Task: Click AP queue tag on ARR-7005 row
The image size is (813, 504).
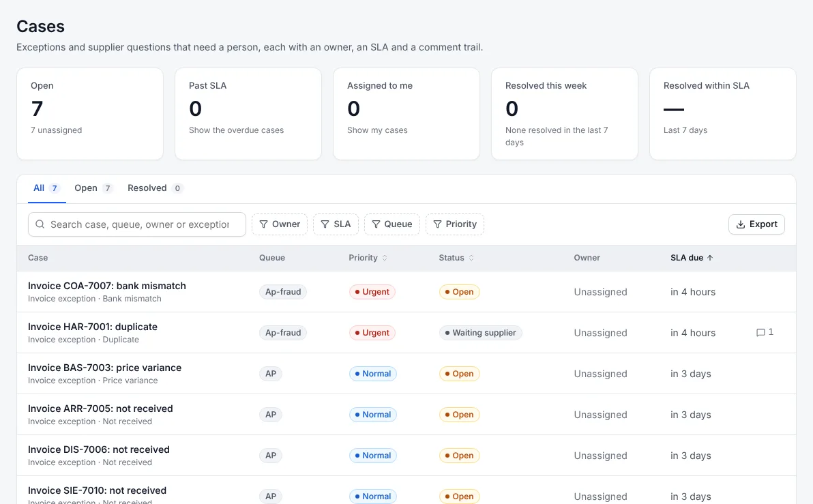Action: pos(271,415)
